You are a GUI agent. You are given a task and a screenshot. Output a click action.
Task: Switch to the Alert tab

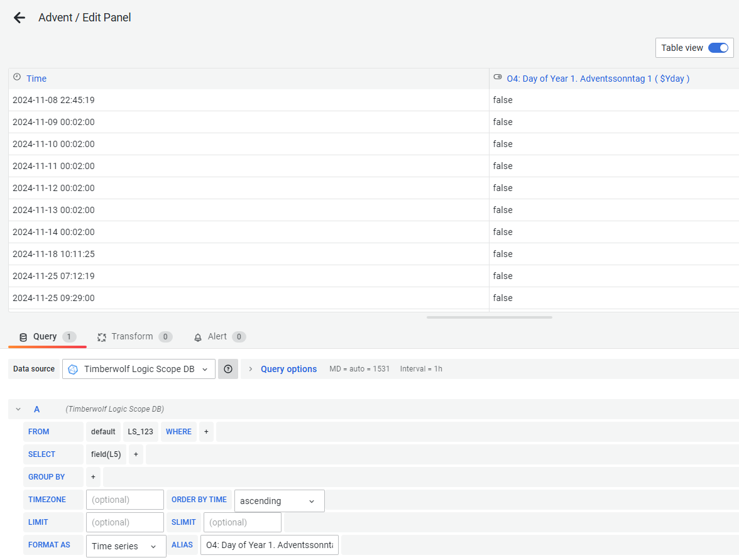tap(220, 337)
